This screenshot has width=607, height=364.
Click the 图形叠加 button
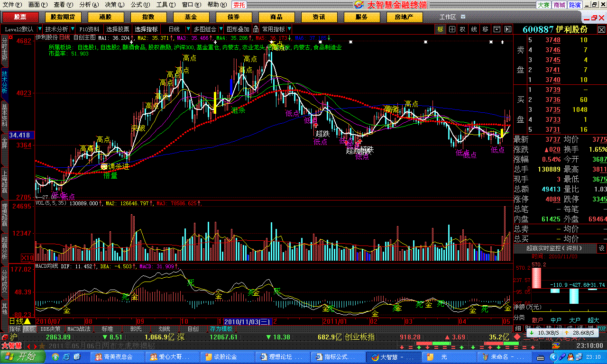click(238, 29)
